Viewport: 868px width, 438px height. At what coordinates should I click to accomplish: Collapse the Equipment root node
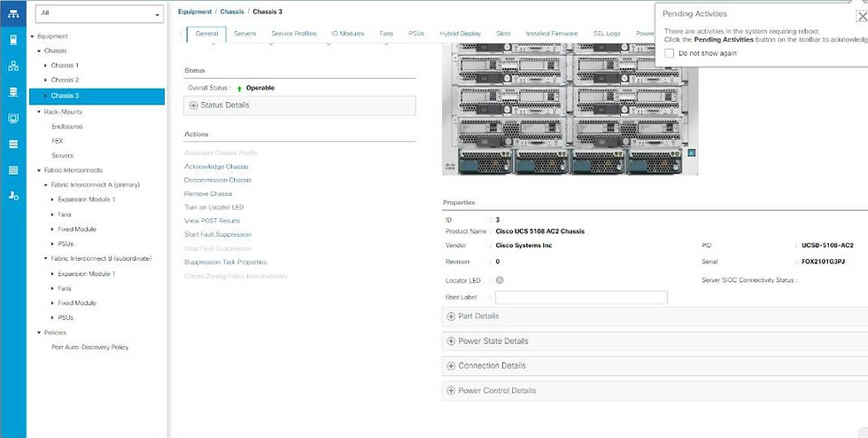point(32,36)
